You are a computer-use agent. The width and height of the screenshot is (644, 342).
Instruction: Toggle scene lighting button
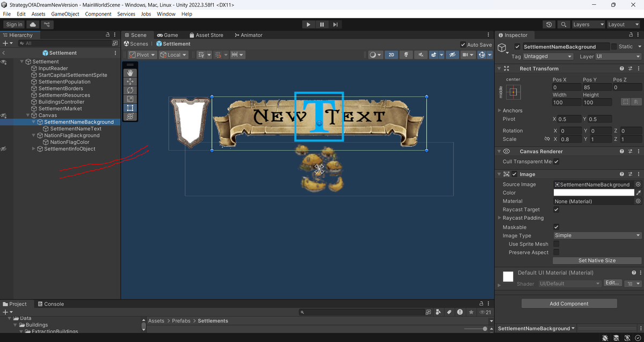click(x=406, y=55)
